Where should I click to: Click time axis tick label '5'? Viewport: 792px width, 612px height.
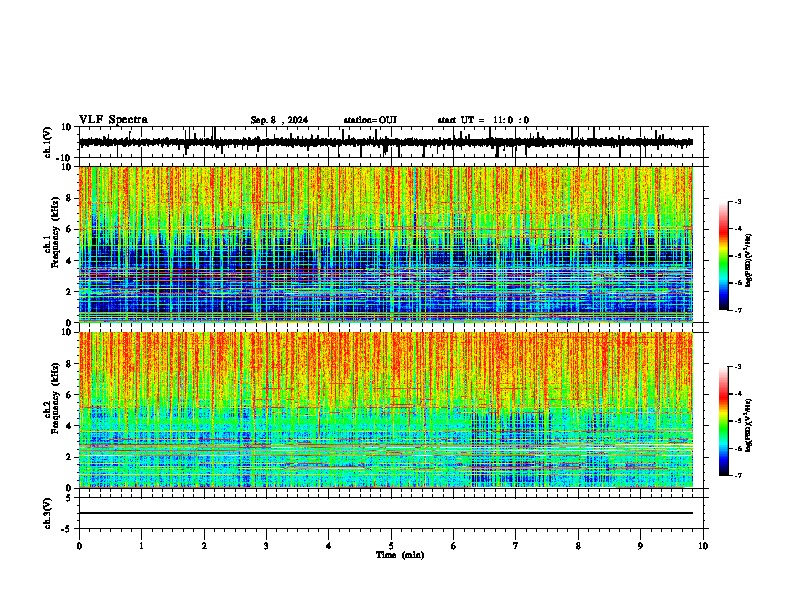point(391,546)
